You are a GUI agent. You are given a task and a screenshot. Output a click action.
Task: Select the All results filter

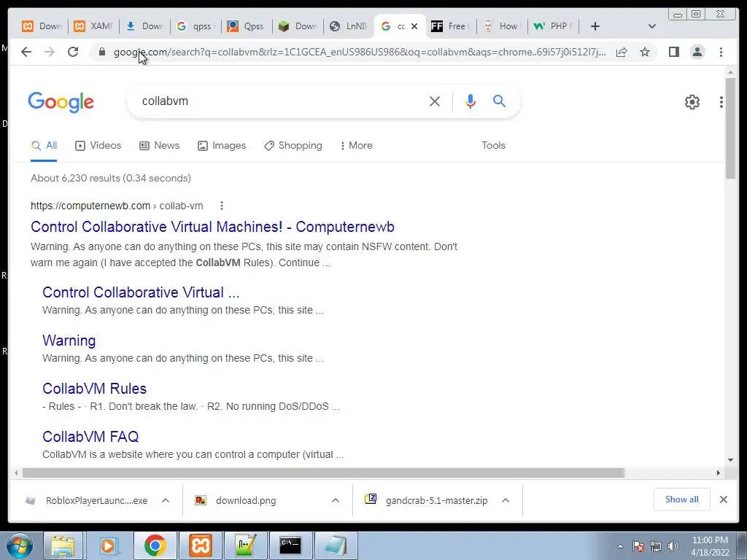(44, 146)
